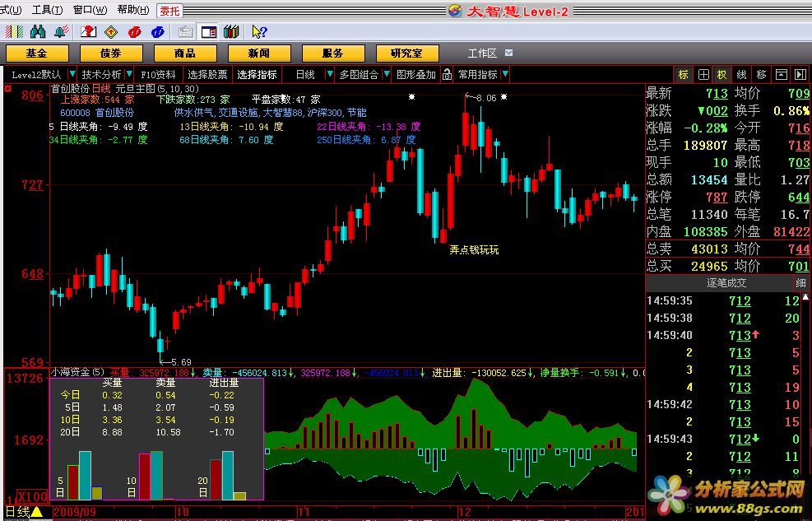This screenshot has width=812, height=521.
Task: Click the 14:59:35 trade row
Action: coord(725,301)
